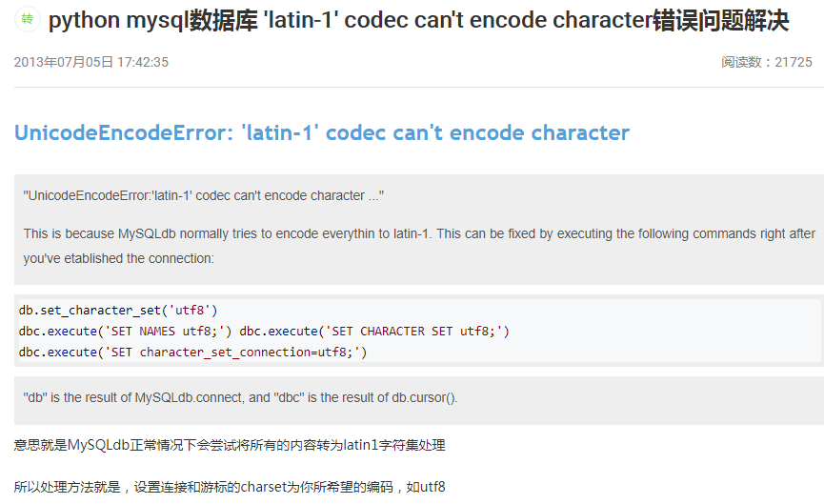Click the quoted "UnicodeEncodeError:'latin-1' codec" line
The height and width of the screenshot is (504, 824).
[203, 195]
